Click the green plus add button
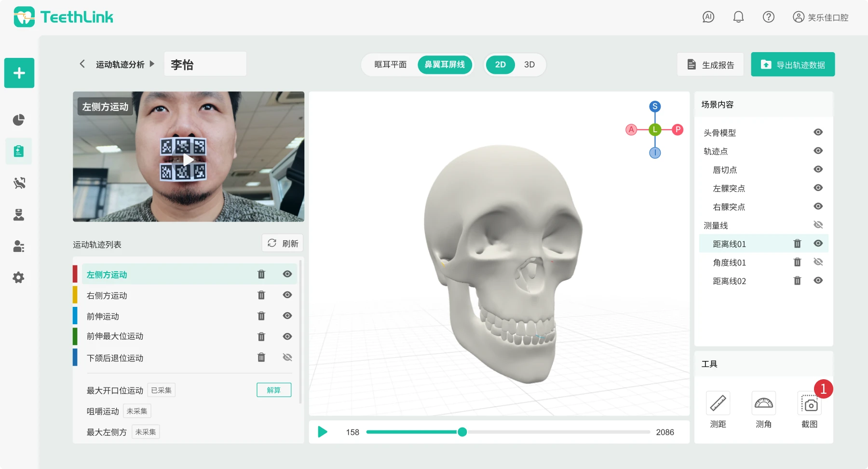 tap(19, 73)
